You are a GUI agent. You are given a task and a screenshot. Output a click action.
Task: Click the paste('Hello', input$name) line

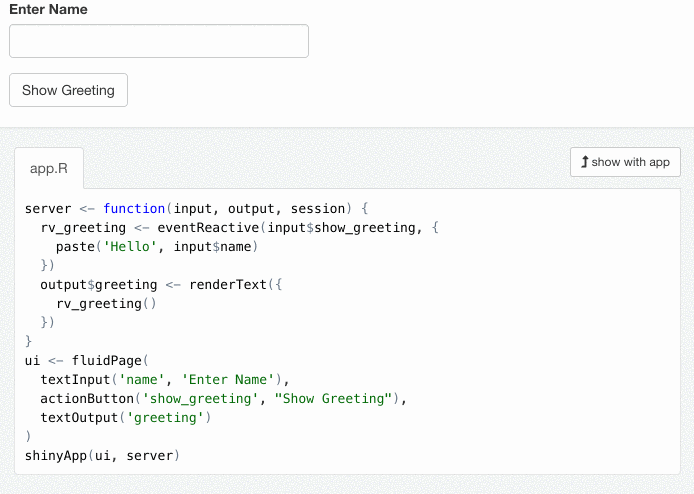[157, 247]
